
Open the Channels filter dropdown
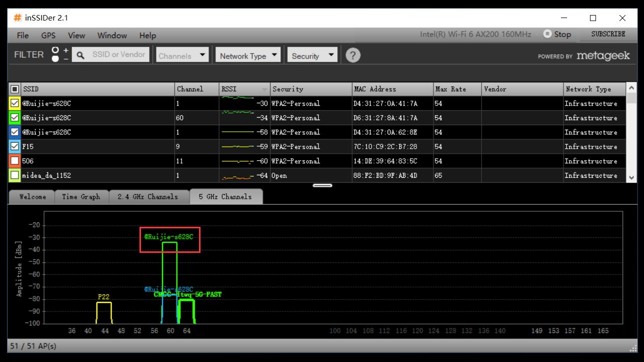pos(182,55)
